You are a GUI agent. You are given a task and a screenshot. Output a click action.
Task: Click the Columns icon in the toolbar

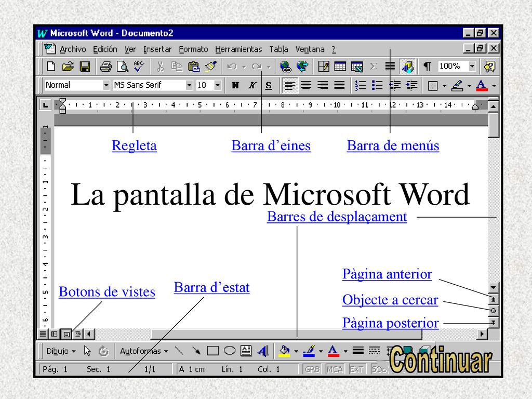[390, 66]
